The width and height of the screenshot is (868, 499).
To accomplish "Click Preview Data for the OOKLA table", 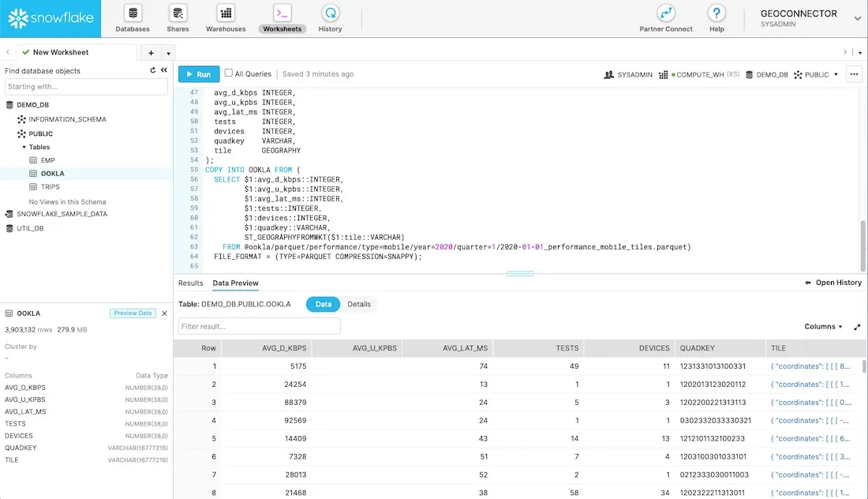I will [133, 313].
